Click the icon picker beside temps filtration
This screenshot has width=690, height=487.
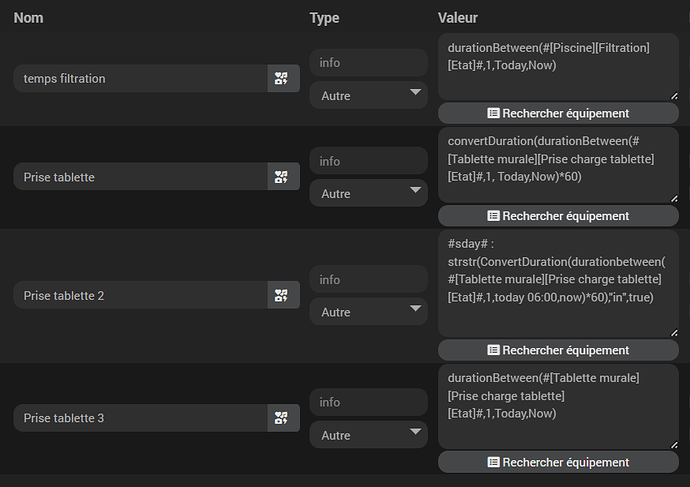click(283, 79)
